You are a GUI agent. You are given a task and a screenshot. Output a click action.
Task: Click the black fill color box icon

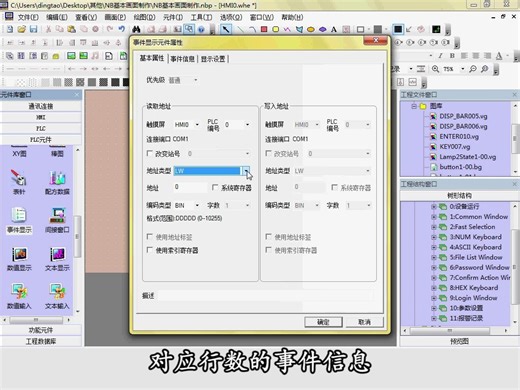pos(398,29)
